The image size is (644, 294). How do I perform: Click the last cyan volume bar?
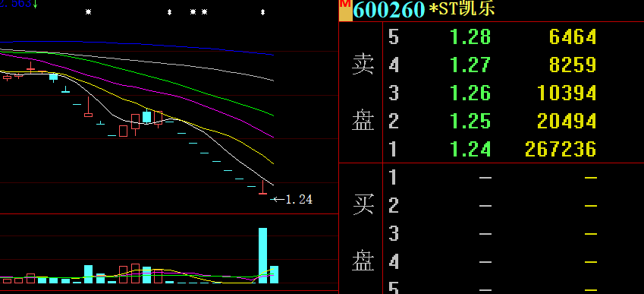click(x=274, y=274)
